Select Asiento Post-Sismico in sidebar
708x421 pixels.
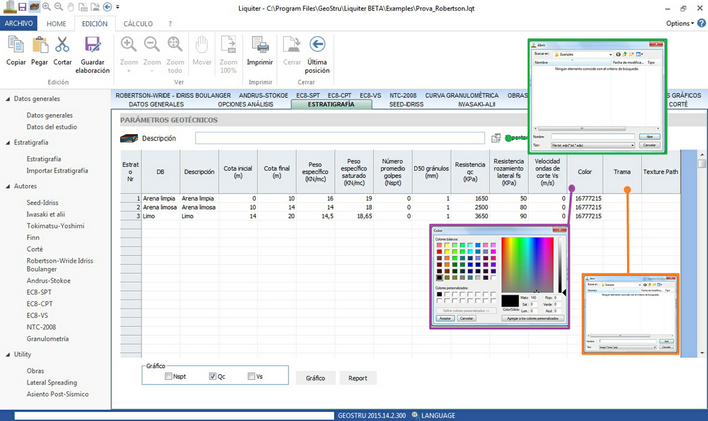click(57, 394)
